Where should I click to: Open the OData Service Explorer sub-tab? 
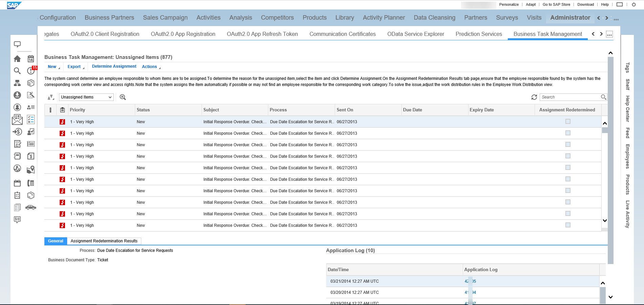point(416,34)
